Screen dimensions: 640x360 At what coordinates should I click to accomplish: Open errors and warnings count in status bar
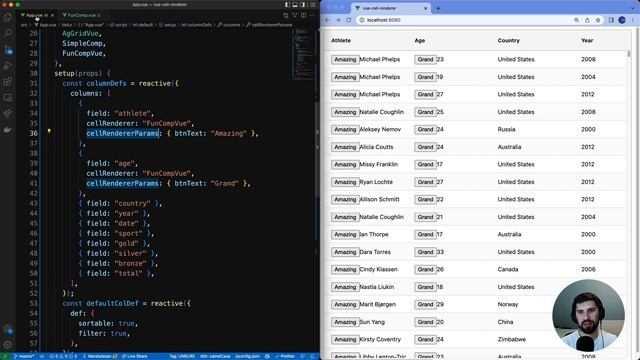[x=63, y=356]
